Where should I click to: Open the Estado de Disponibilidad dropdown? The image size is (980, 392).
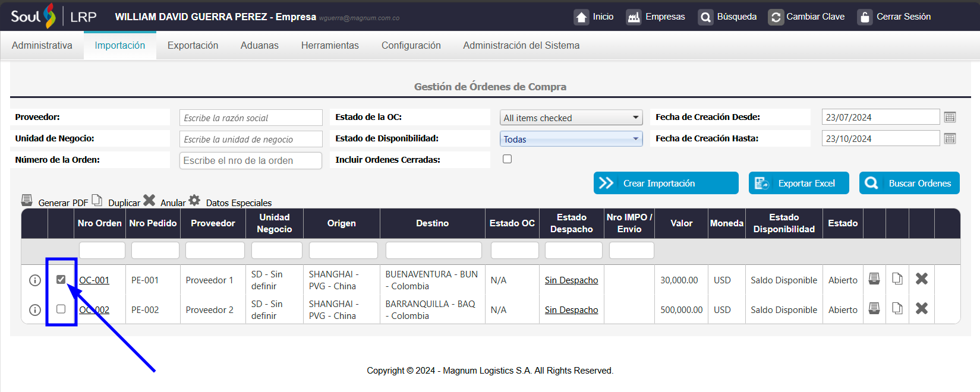pyautogui.click(x=571, y=139)
